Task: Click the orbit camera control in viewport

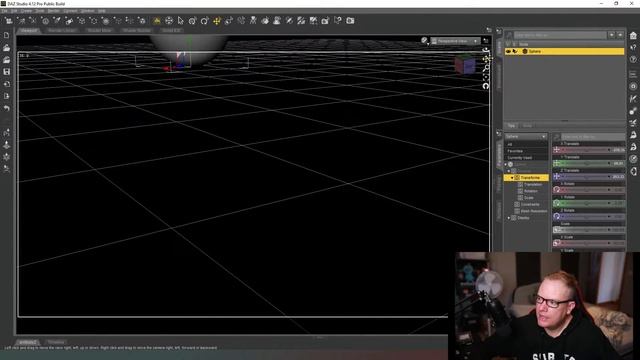Action: [486, 50]
